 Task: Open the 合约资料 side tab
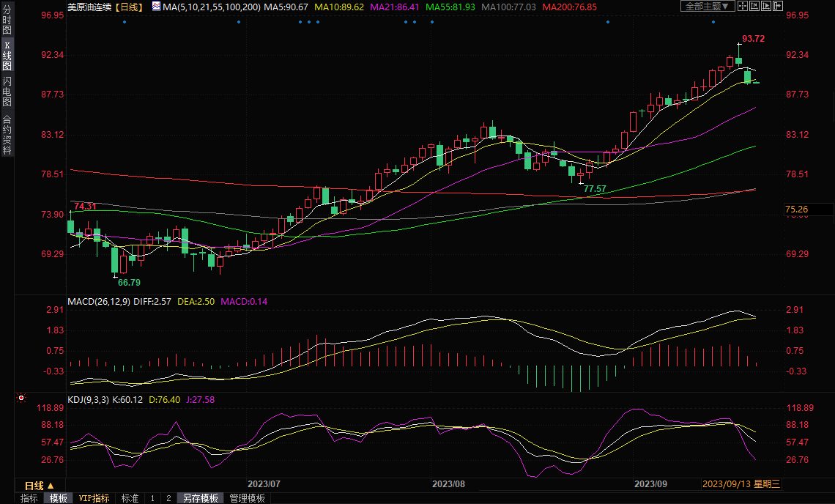tap(7, 135)
